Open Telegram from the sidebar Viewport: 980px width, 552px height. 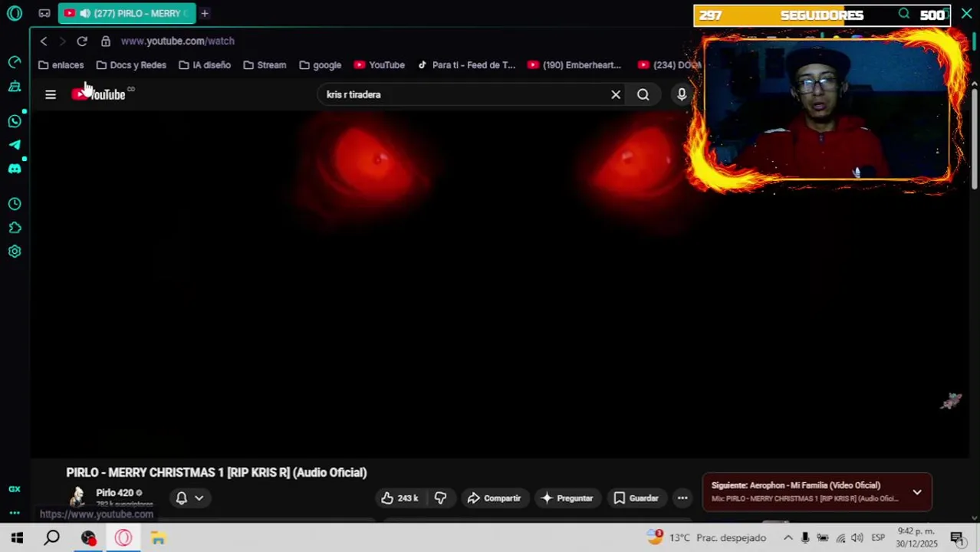point(15,144)
